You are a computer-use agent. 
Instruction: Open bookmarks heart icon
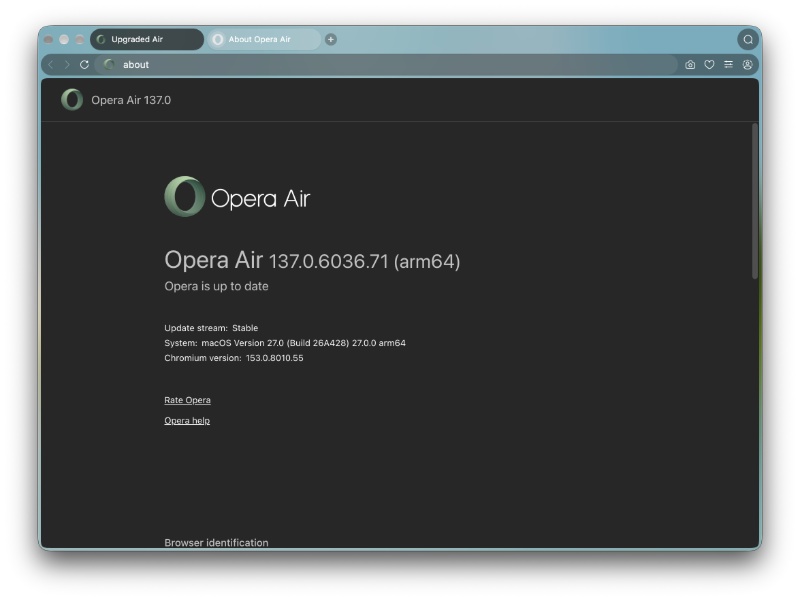(x=709, y=65)
